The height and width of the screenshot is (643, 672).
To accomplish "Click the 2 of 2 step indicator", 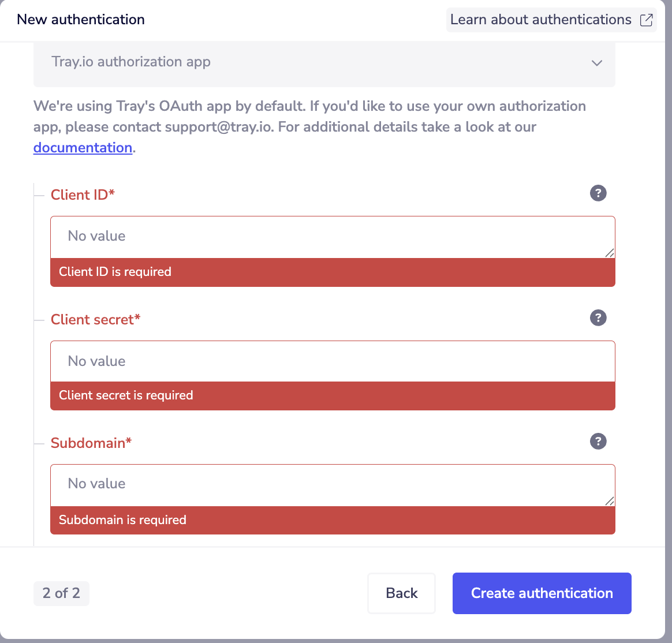I will 61,593.
